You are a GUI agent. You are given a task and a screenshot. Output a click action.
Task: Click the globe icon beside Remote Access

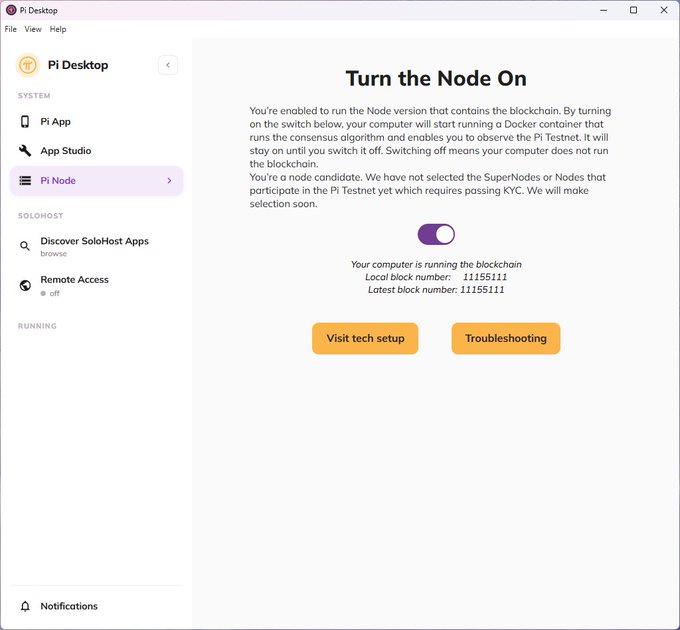(x=25, y=285)
